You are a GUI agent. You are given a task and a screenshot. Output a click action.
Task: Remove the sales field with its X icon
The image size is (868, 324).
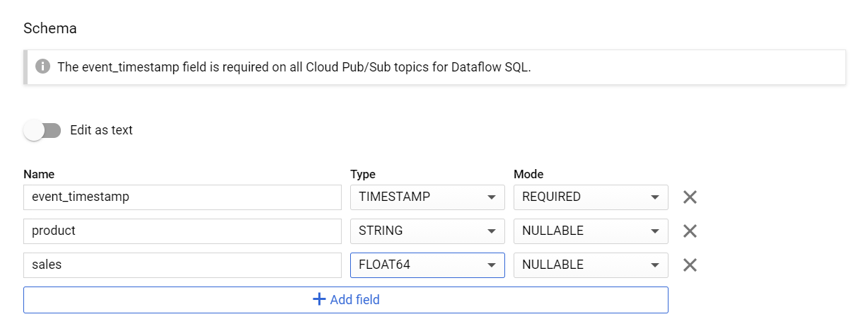690,265
